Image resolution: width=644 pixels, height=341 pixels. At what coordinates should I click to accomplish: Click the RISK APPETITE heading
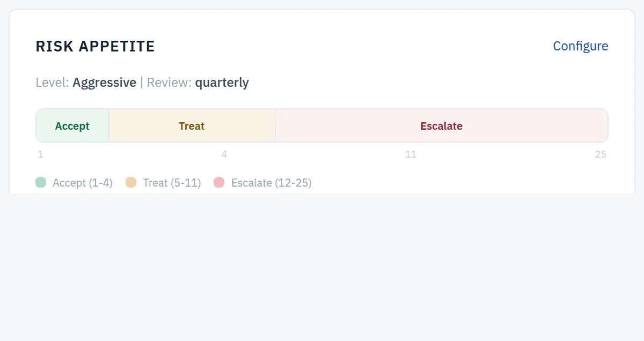pos(95,47)
